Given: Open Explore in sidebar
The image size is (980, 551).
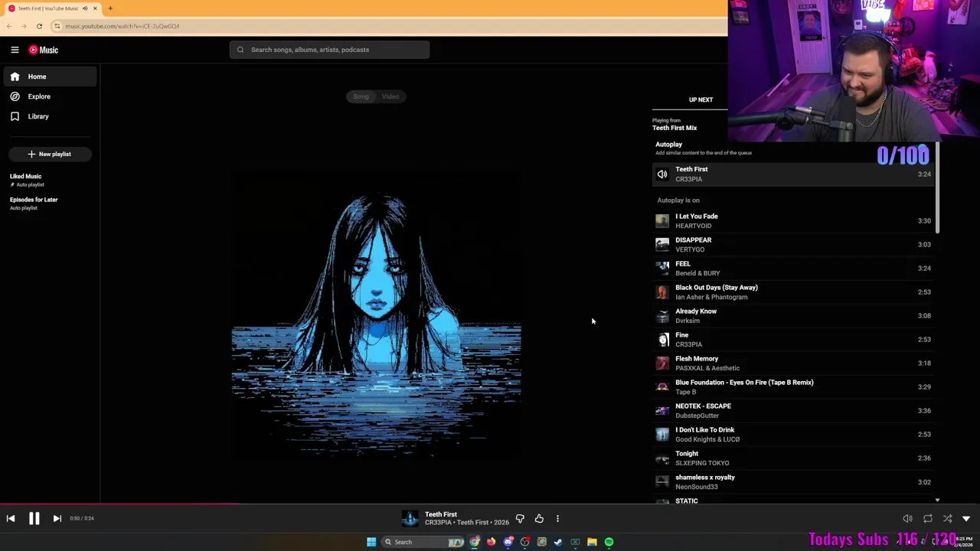Looking at the screenshot, I should point(49,96).
